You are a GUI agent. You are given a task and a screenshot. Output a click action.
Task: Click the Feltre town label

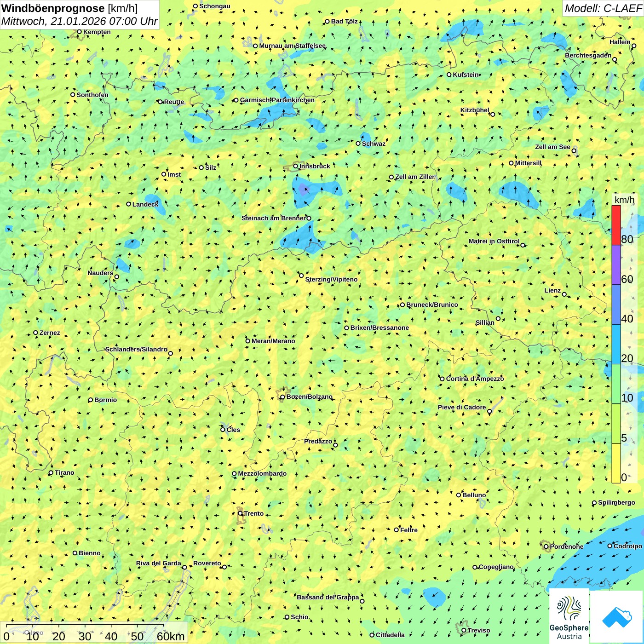409,530
